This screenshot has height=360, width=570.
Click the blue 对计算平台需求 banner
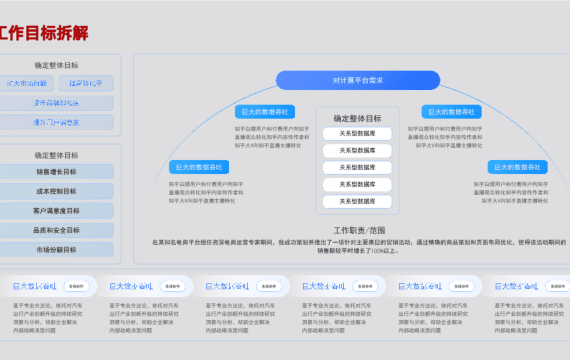358,80
